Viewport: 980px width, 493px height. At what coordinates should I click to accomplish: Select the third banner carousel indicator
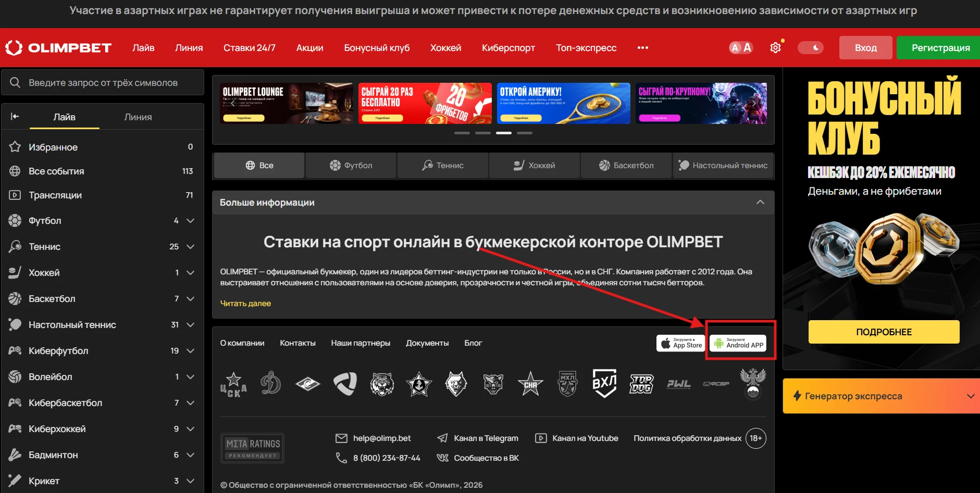click(x=504, y=133)
